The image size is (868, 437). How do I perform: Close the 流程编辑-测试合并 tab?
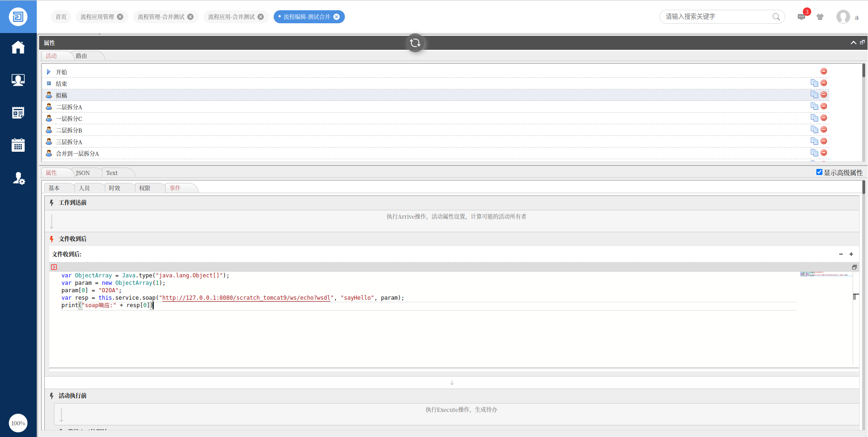[x=336, y=17]
